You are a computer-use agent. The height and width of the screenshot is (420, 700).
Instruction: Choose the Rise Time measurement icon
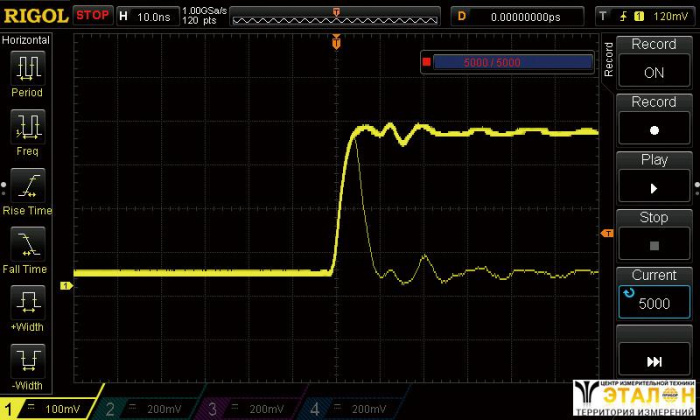point(27,186)
